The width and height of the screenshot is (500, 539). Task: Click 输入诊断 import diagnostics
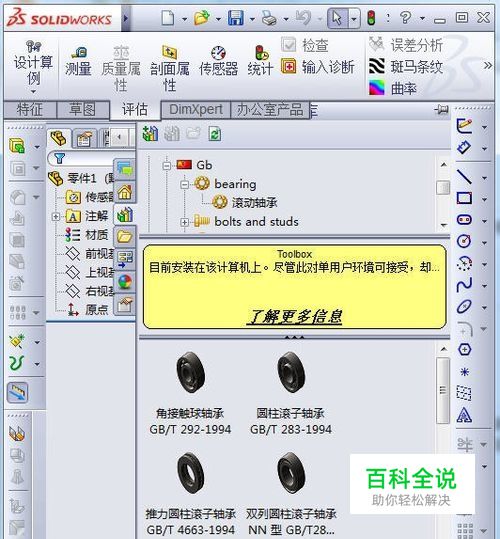click(x=318, y=66)
